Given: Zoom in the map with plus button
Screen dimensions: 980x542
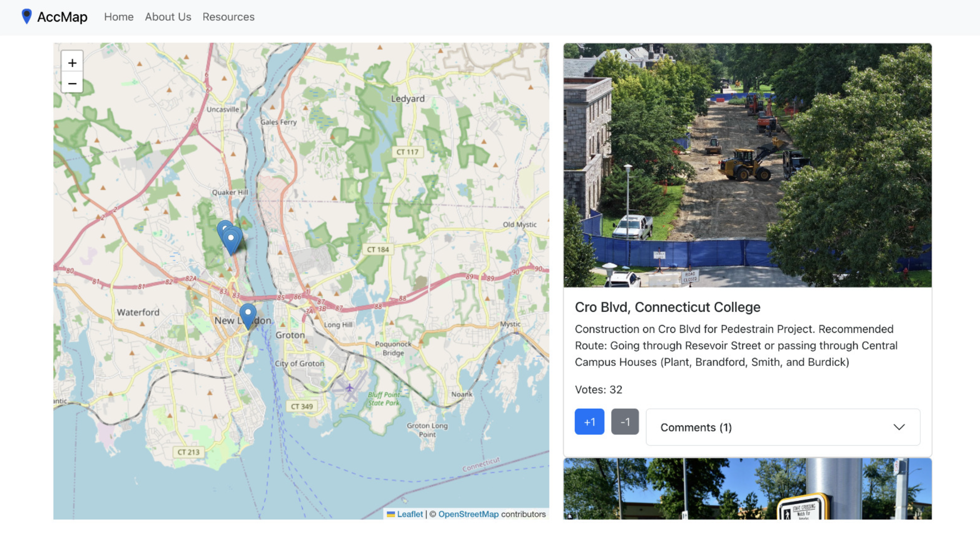Looking at the screenshot, I should click(72, 63).
